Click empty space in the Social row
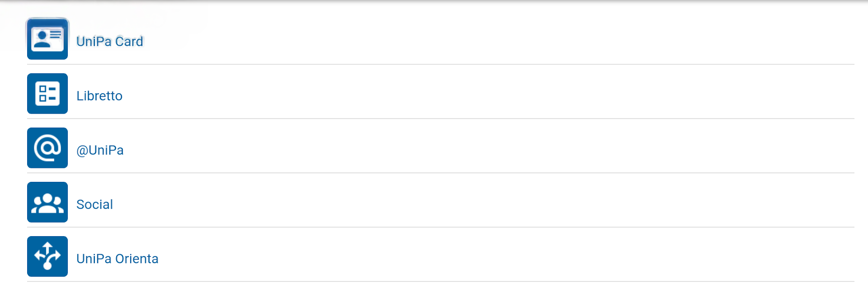Viewport: 868px width, 285px height. 497,204
